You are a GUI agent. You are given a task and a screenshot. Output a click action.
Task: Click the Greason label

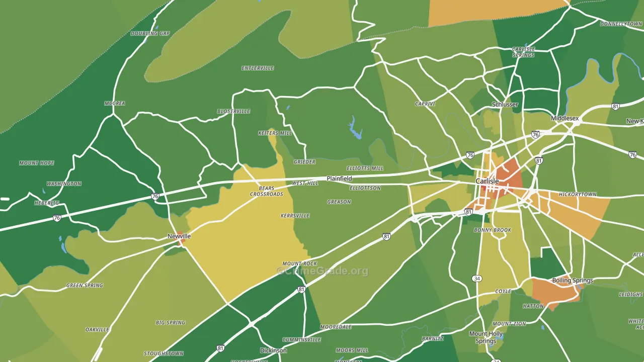click(339, 202)
